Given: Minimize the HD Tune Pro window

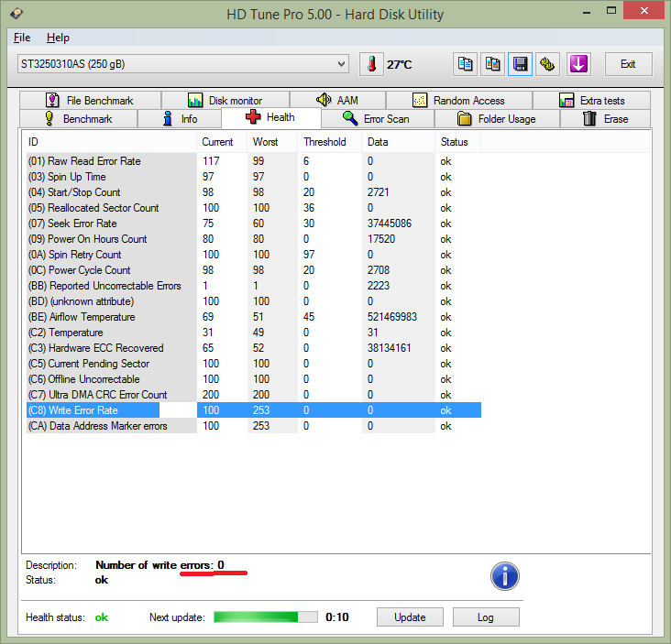Looking at the screenshot, I should click(587, 13).
